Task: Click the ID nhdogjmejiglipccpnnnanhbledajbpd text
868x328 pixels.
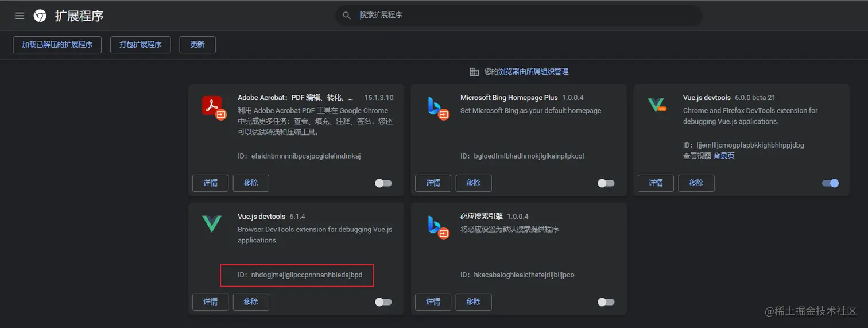Action: [x=300, y=275]
